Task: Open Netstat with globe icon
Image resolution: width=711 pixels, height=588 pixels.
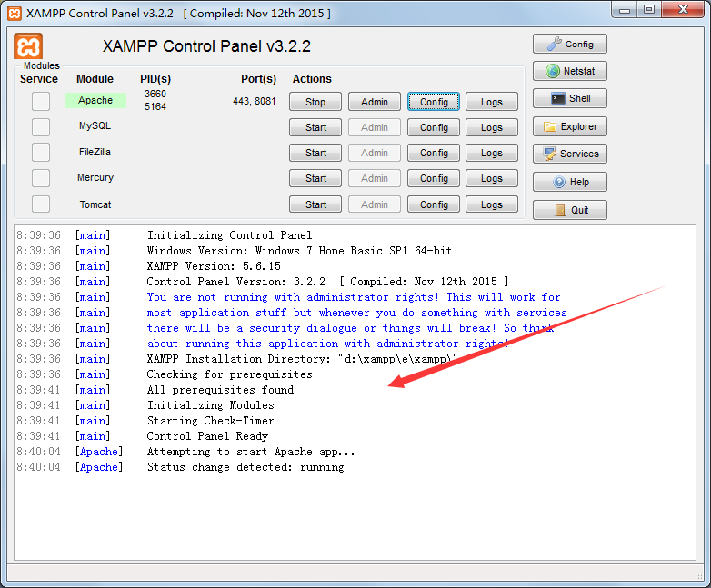Action: click(569, 71)
